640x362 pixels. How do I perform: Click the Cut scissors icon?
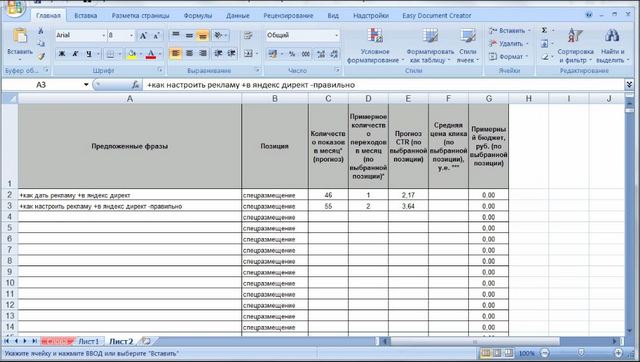point(41,31)
